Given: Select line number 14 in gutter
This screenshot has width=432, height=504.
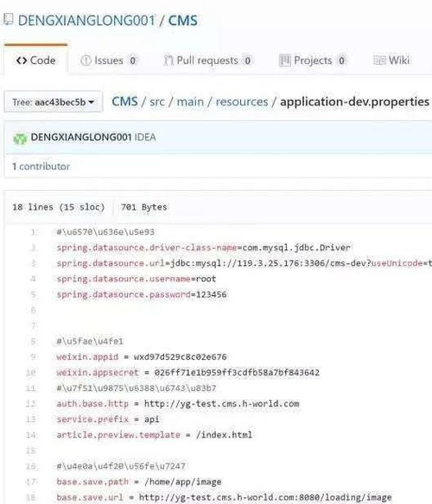Looking at the screenshot, I should click(x=31, y=435).
